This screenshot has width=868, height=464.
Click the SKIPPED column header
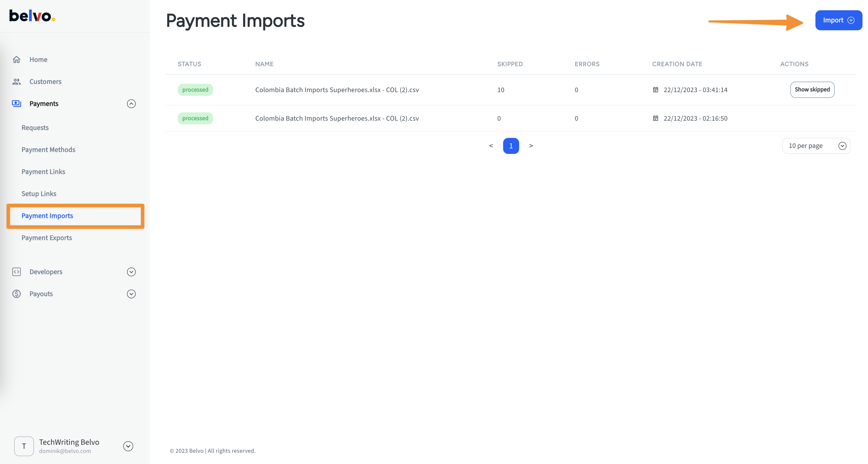click(x=510, y=64)
